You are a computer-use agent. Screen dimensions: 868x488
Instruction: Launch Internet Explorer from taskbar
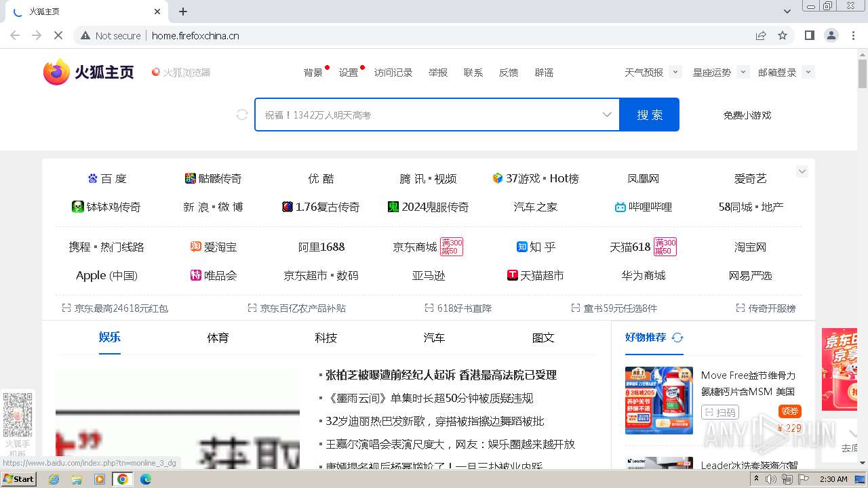pyautogui.click(x=54, y=479)
